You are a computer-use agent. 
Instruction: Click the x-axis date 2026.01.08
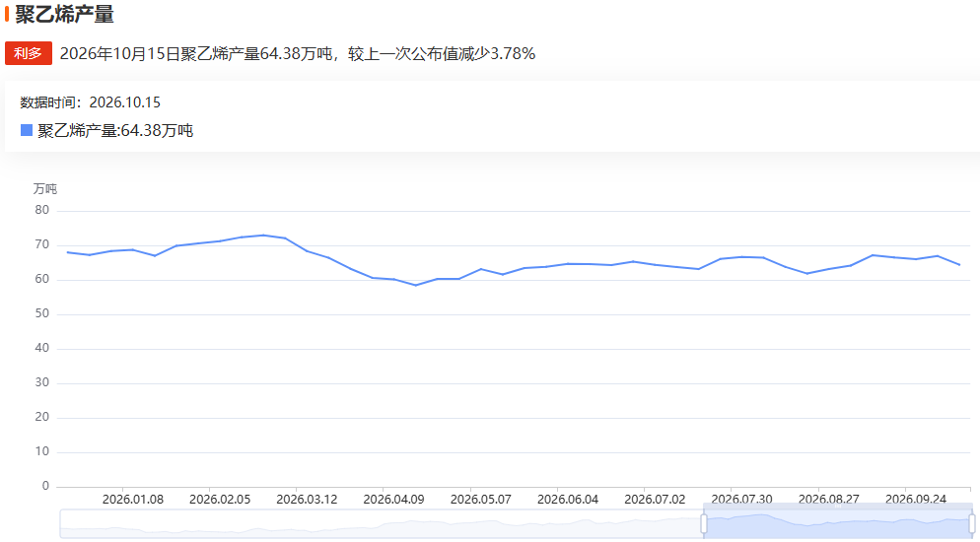click(x=133, y=500)
